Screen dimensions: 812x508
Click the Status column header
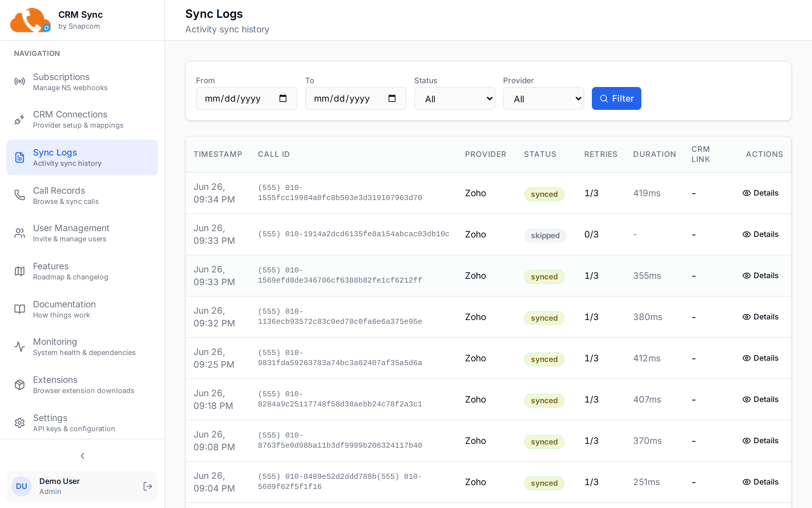coord(540,154)
